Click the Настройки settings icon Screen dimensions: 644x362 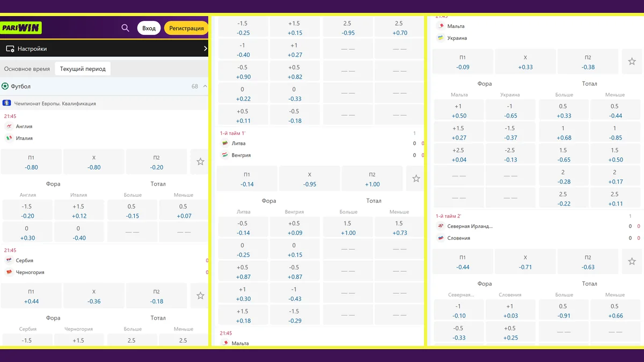(10, 49)
